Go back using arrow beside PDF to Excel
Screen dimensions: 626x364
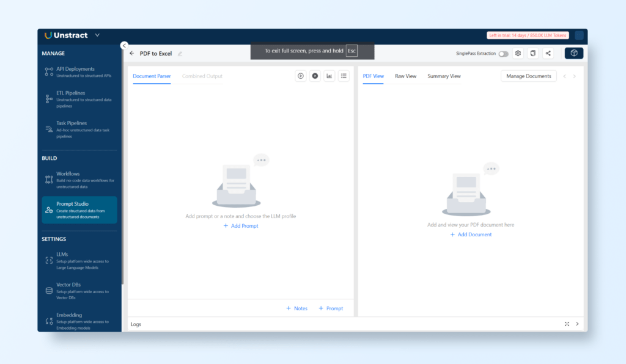click(x=132, y=54)
